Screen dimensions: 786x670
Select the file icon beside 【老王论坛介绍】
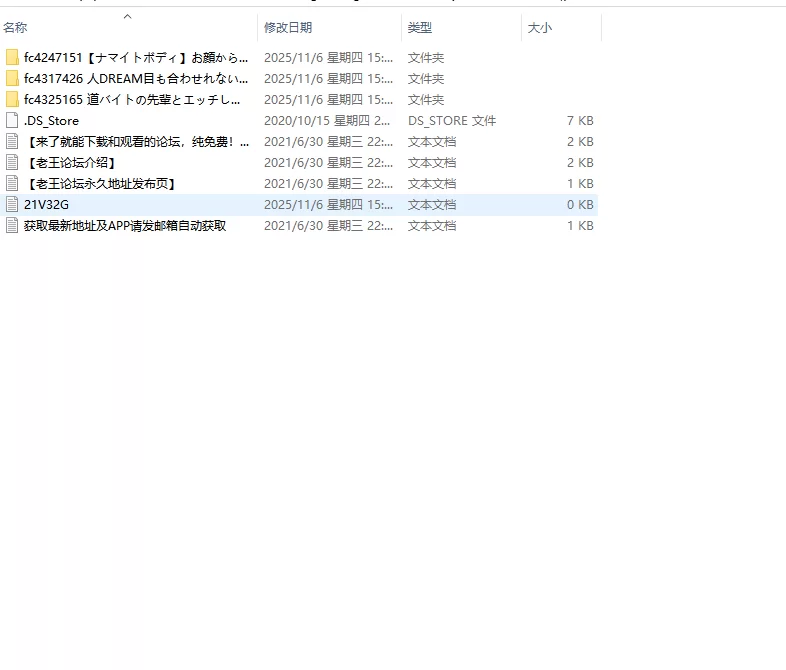(12, 163)
